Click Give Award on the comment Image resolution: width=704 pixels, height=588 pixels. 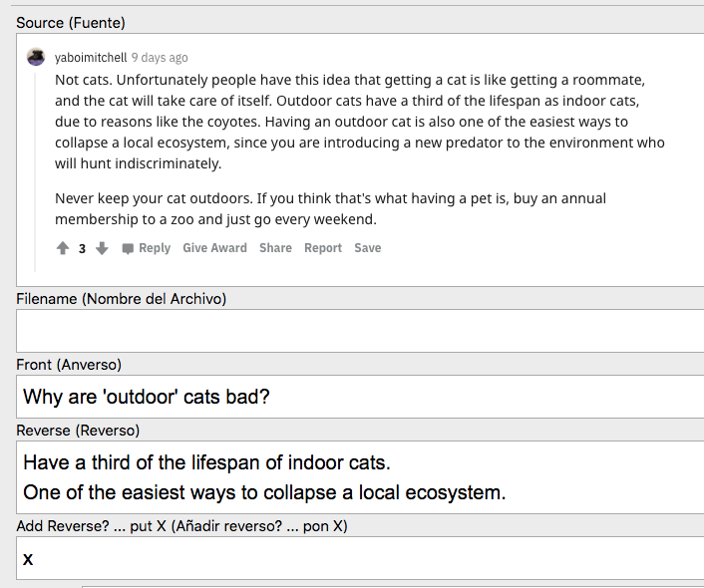(x=214, y=248)
